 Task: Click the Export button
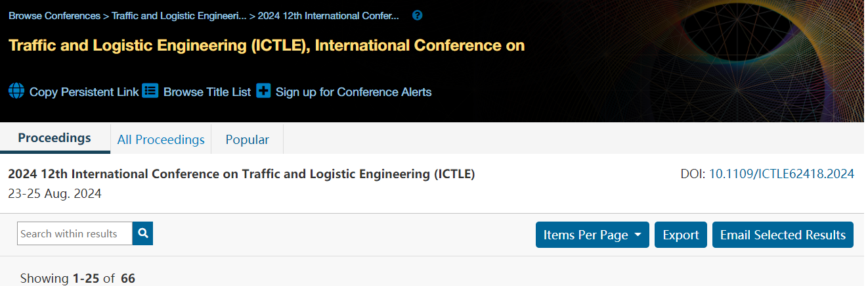[x=681, y=235]
